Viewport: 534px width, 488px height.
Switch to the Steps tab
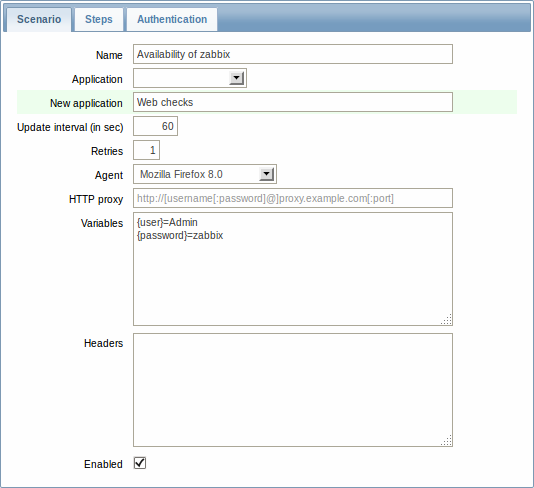click(99, 19)
